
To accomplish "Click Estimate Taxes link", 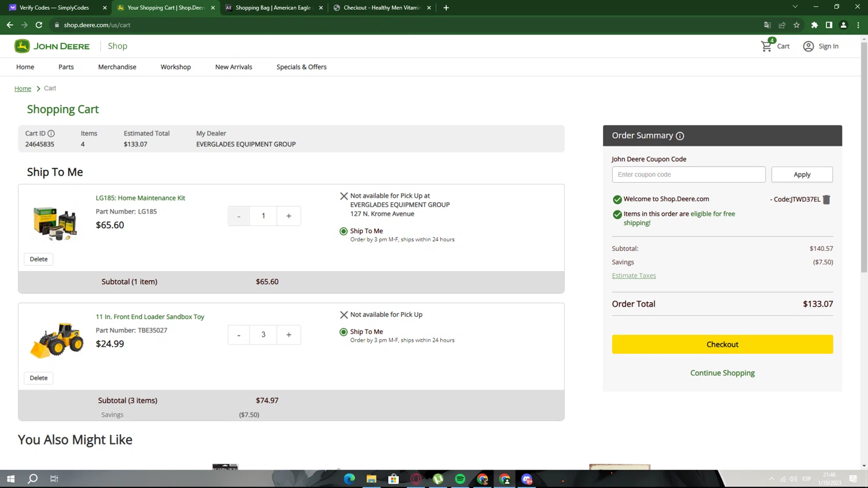I will 634,276.
